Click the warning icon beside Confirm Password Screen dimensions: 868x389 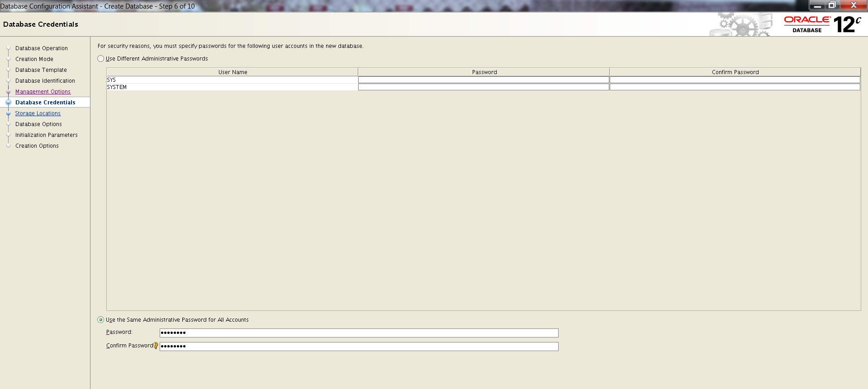(x=156, y=346)
